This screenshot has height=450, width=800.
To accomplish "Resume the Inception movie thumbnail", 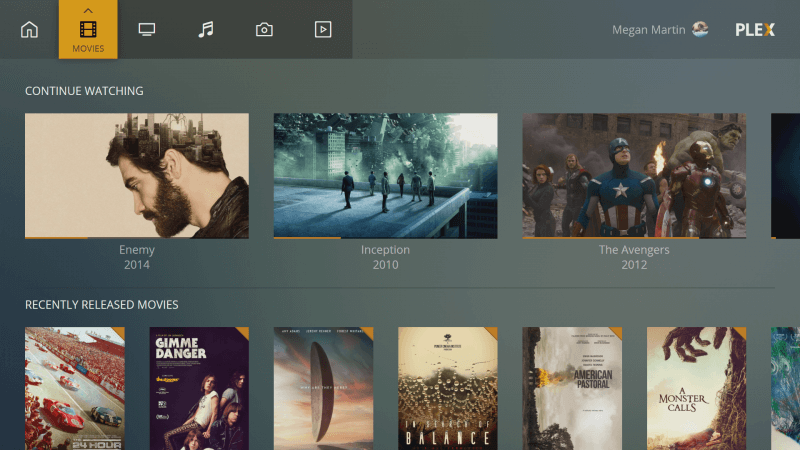I will [x=385, y=175].
